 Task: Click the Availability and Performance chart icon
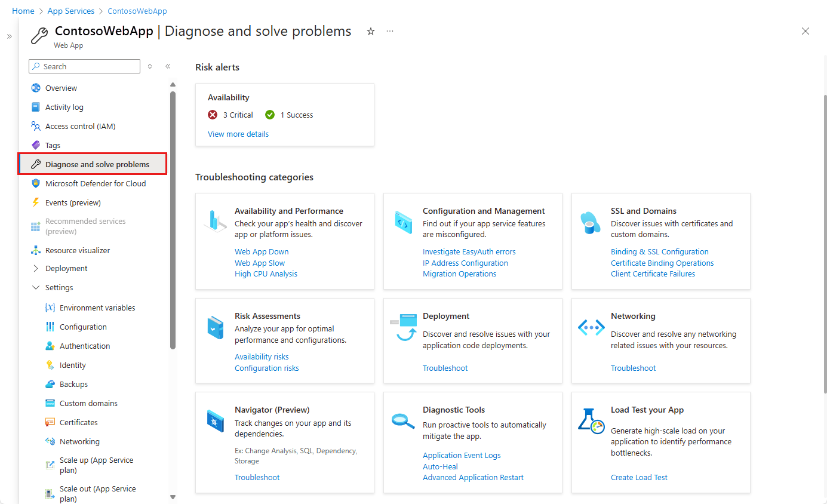coord(215,221)
